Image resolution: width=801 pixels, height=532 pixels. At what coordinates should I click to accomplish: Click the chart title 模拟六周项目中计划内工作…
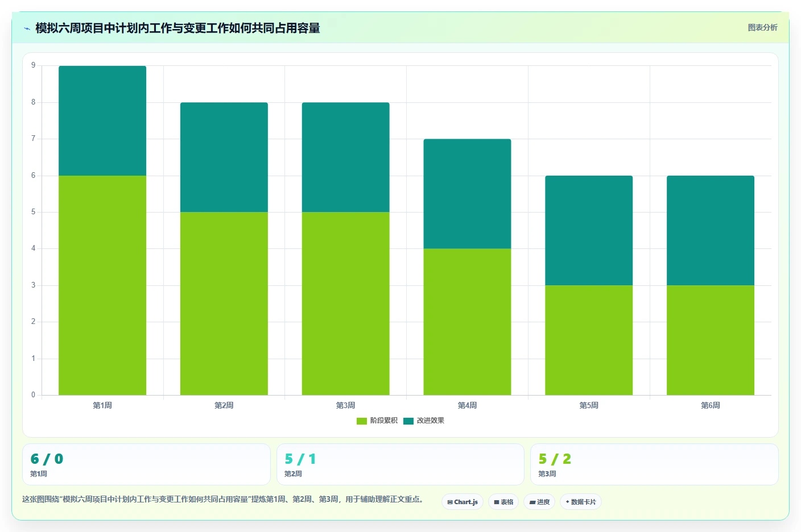[x=177, y=28]
